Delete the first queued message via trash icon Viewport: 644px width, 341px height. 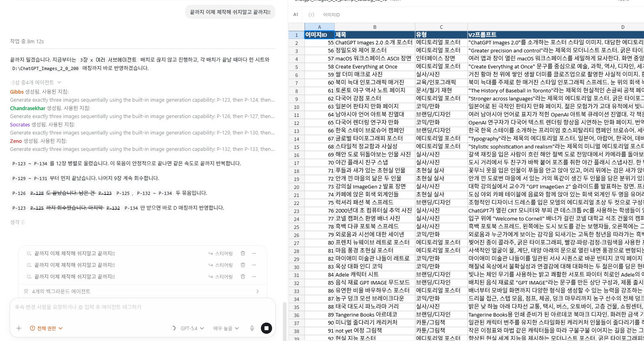tap(243, 253)
